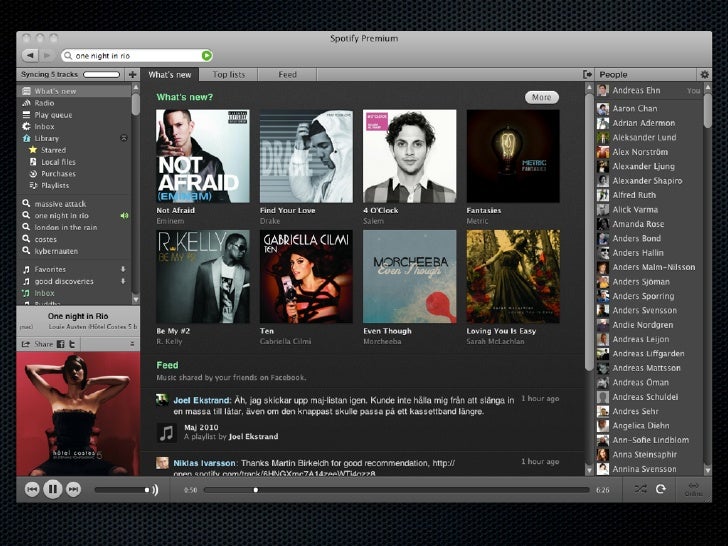Open the share options dropdown arrow
Image resolution: width=728 pixels, height=546 pixels.
[x=132, y=344]
